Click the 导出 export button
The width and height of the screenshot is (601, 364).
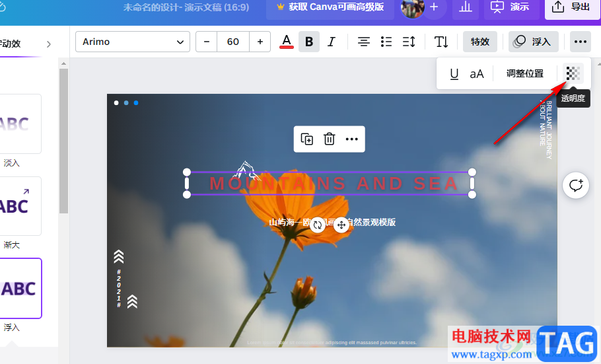point(571,7)
